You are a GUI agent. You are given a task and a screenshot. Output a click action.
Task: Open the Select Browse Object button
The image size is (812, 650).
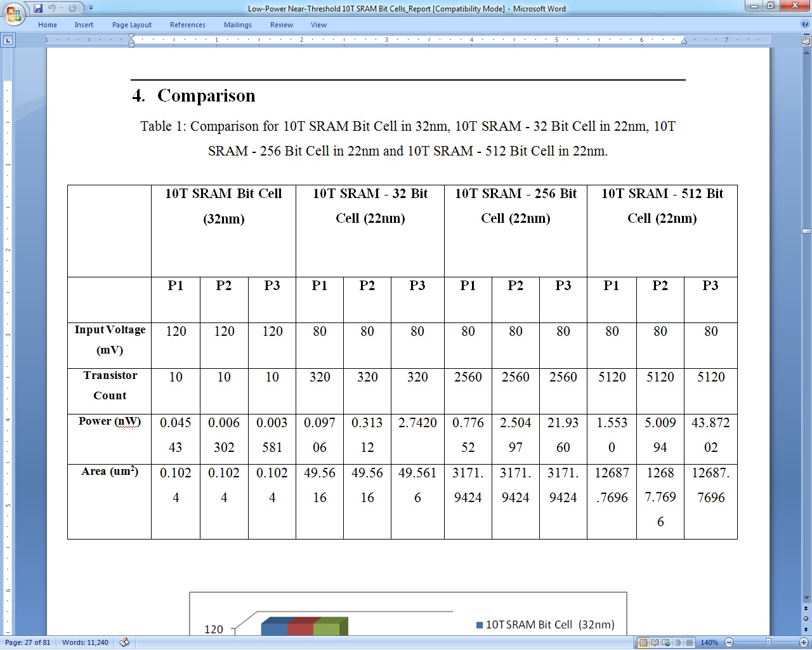coord(806,619)
